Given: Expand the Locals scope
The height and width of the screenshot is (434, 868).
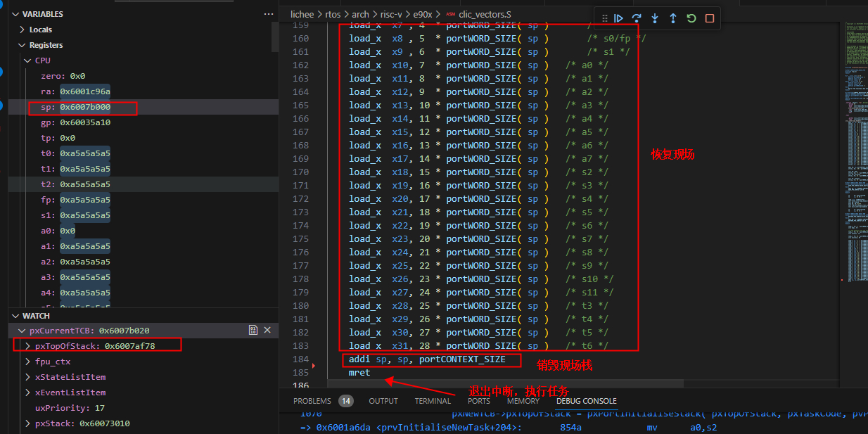Looking at the screenshot, I should click(23, 30).
